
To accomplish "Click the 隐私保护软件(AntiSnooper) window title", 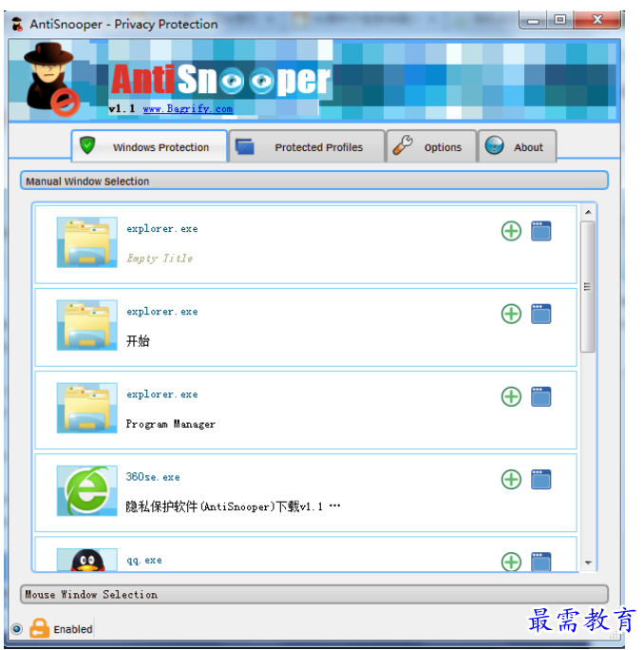I will [x=234, y=507].
